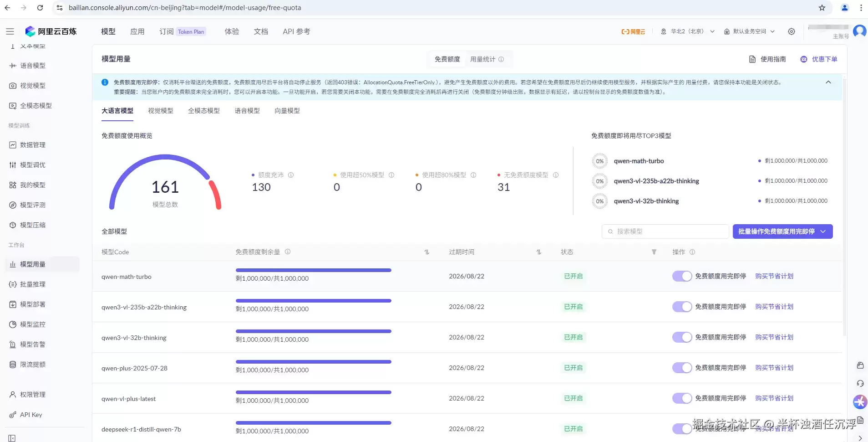Viewport: 868px width, 442px height.
Task: Open the user avatar icon
Action: click(859, 31)
